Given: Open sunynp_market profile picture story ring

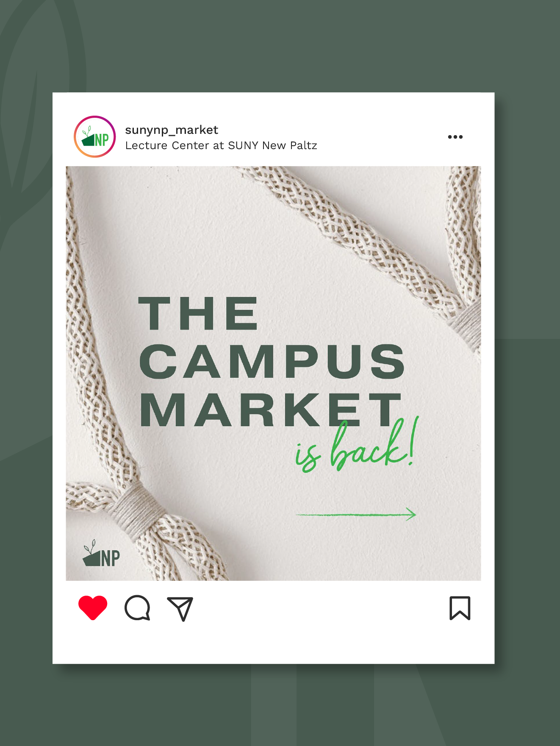Looking at the screenshot, I should point(95,136).
